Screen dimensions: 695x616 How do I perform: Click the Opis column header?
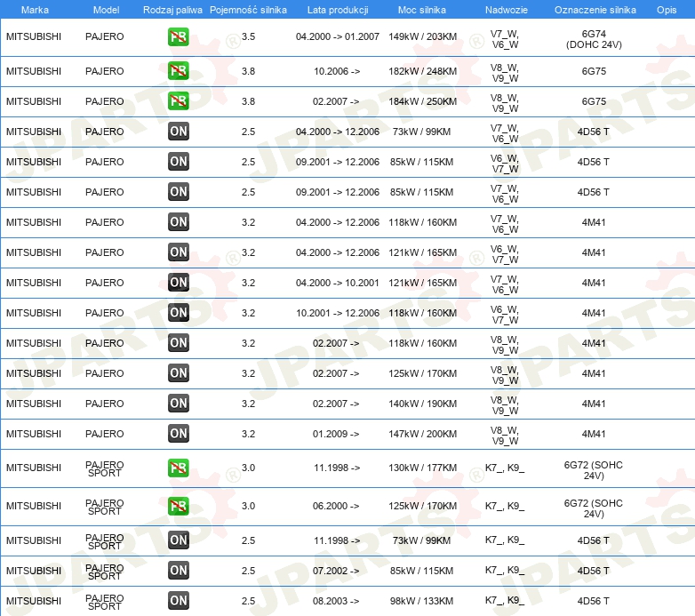[x=667, y=10]
